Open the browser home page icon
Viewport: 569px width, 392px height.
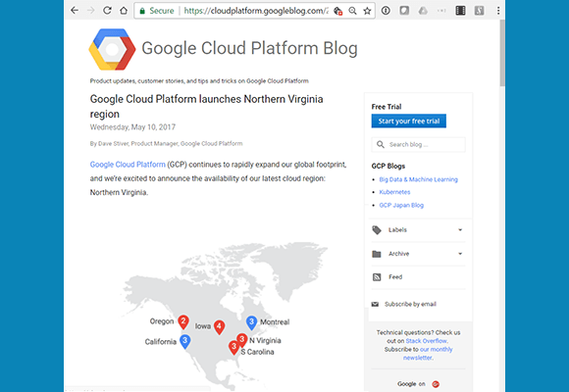point(124,11)
